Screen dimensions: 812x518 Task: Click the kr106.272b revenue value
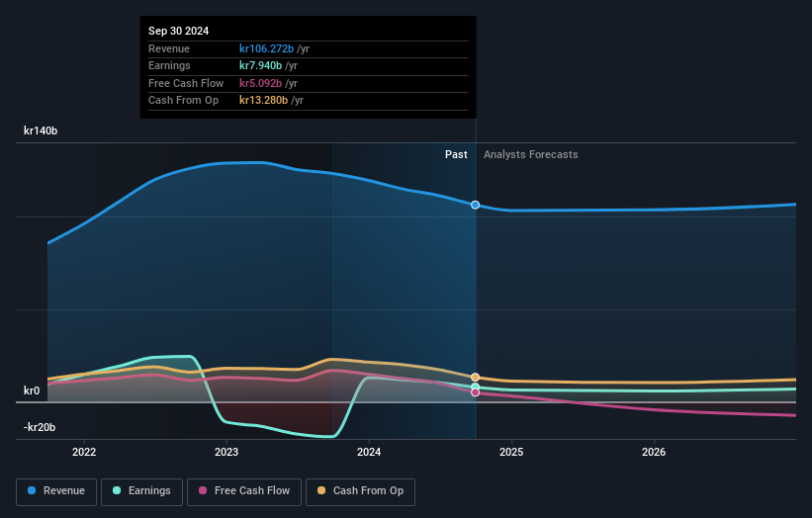(266, 48)
